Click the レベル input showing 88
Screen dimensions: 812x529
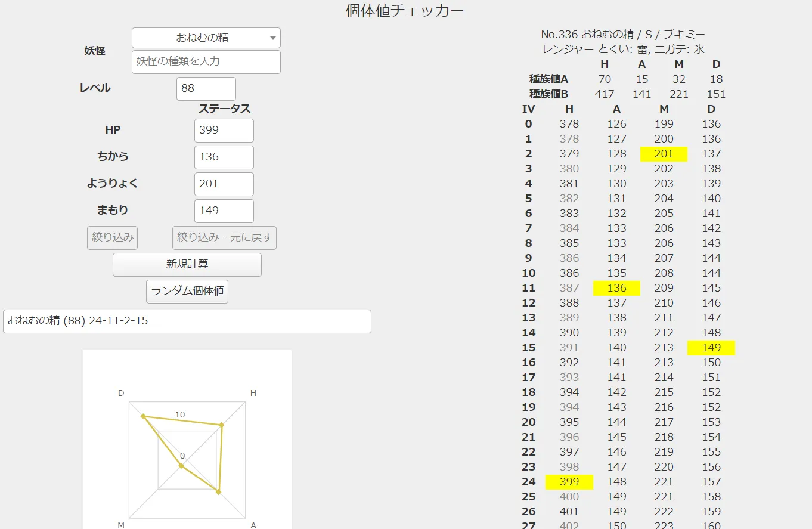pyautogui.click(x=206, y=88)
